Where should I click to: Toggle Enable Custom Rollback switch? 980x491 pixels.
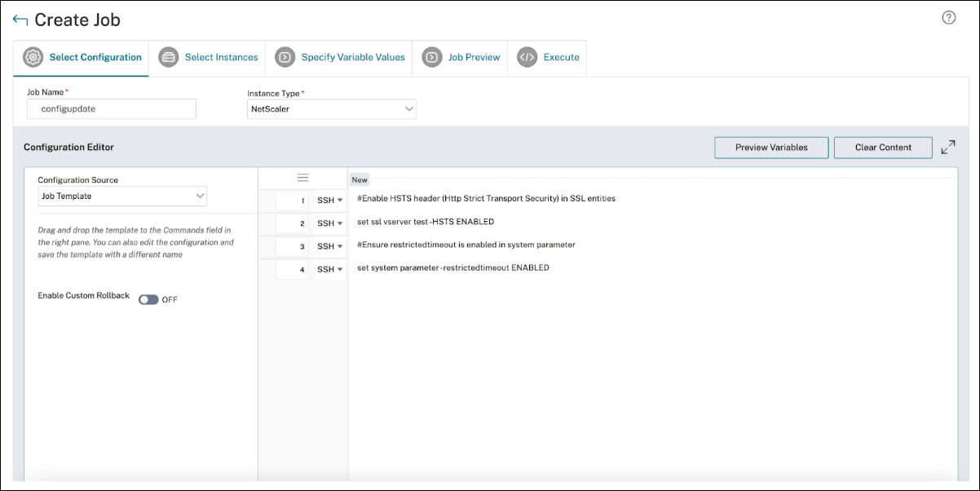point(148,299)
